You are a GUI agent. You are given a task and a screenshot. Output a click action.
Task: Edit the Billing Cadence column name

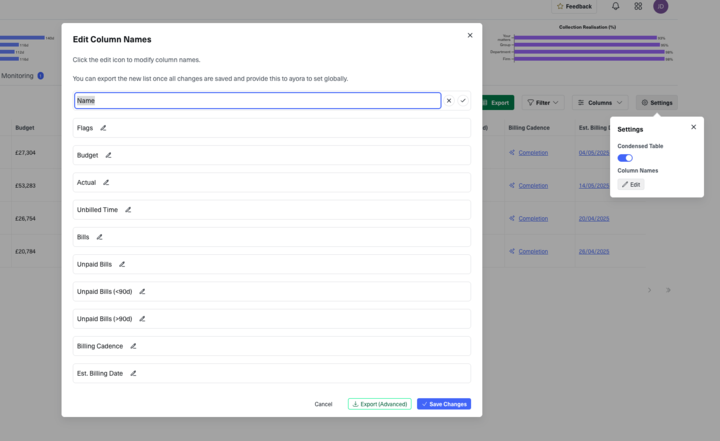(133, 346)
